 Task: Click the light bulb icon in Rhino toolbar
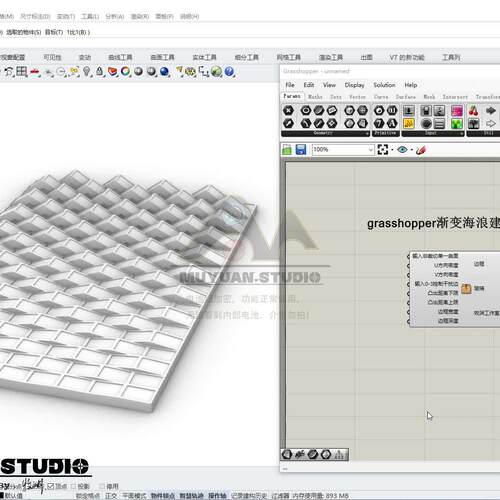point(87,71)
